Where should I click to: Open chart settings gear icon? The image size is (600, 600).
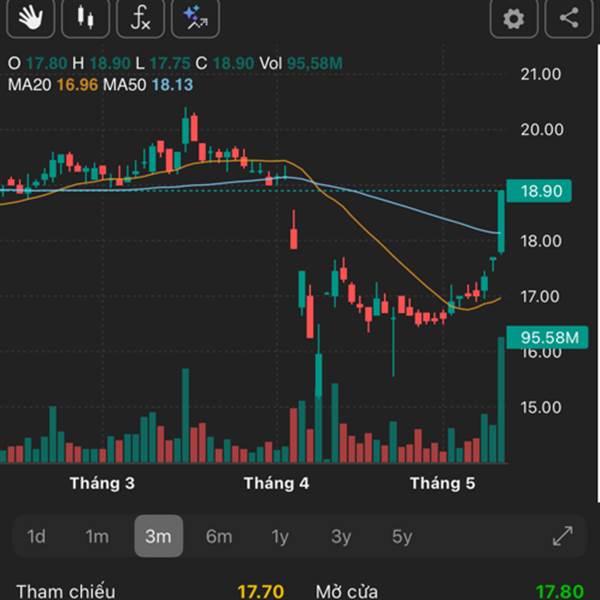pos(514,17)
